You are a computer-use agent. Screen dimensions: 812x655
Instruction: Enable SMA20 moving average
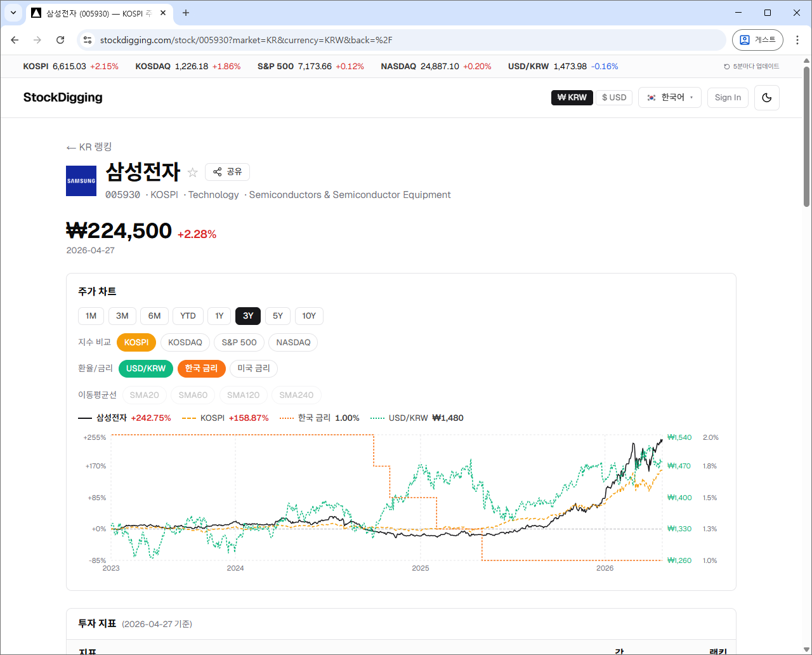click(x=145, y=395)
